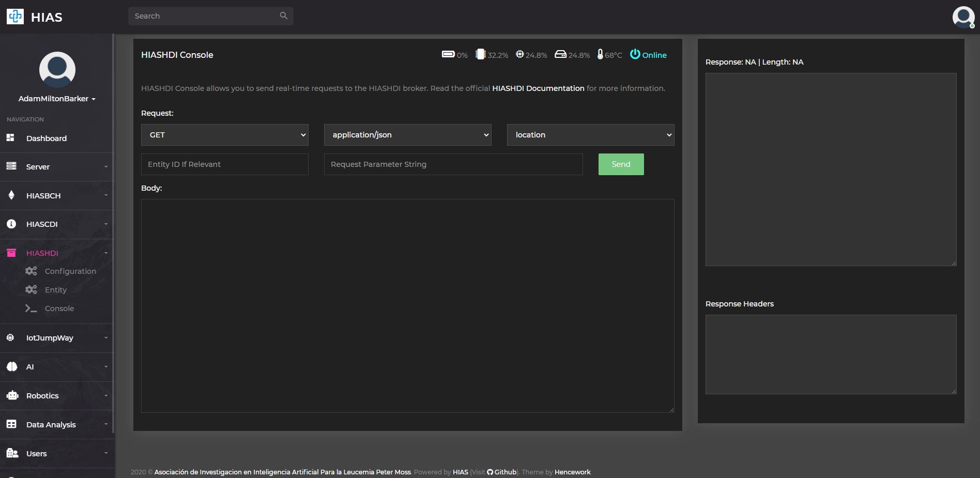This screenshot has height=478, width=980.
Task: Click the CPU usage microchip icon
Action: (520, 54)
